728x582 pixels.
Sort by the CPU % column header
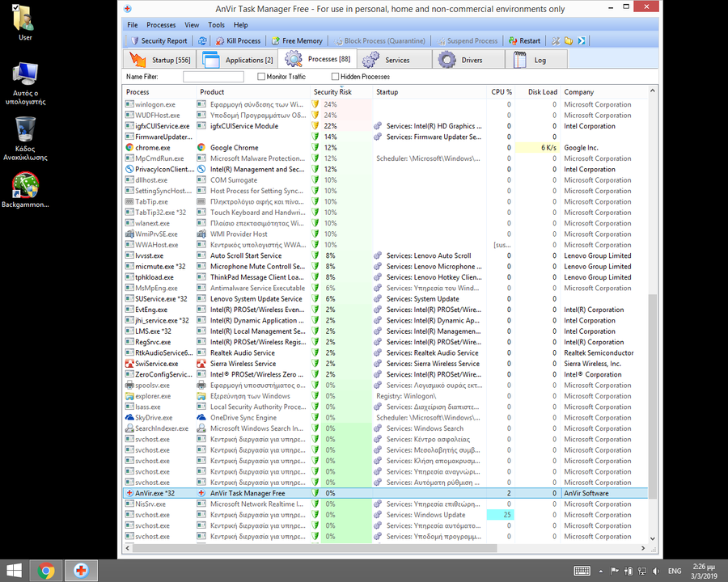[501, 92]
